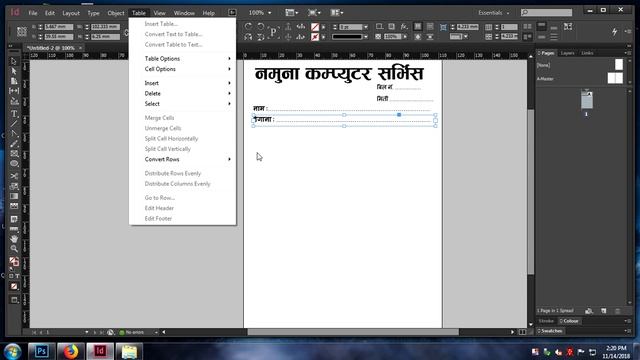The image size is (640, 360).
Task: Click the Go to Bridge icon
Action: click(232, 13)
